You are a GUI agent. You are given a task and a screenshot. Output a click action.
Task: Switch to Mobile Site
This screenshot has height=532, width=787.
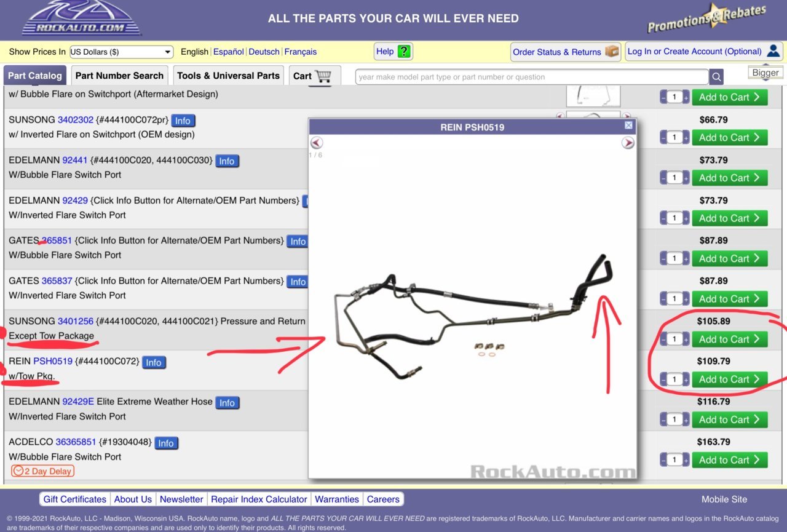724,499
